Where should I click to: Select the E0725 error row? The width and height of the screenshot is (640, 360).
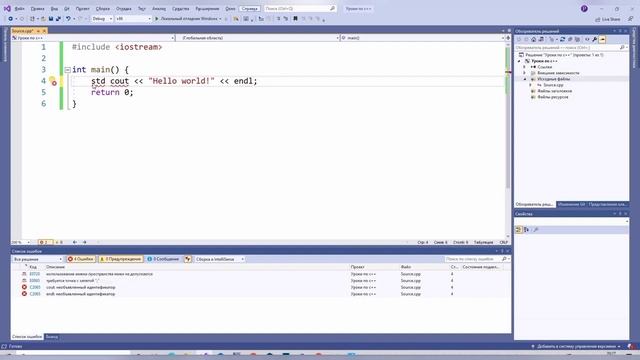[261, 274]
